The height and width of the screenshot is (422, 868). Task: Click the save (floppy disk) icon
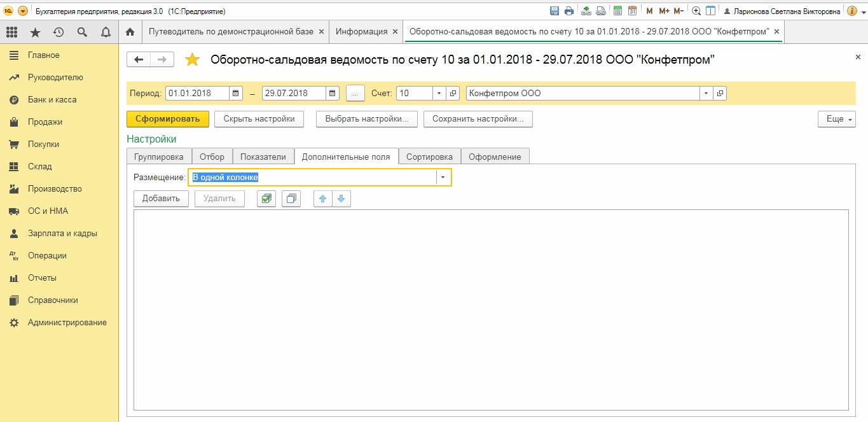pyautogui.click(x=554, y=11)
